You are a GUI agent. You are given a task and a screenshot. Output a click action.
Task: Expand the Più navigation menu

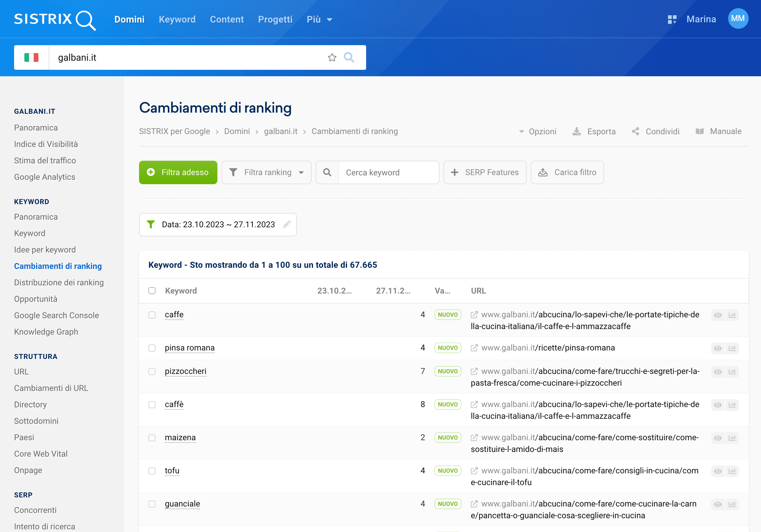pyautogui.click(x=319, y=19)
